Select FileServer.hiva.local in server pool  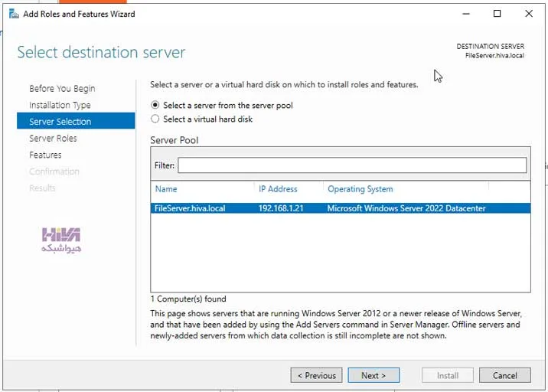[190, 208]
